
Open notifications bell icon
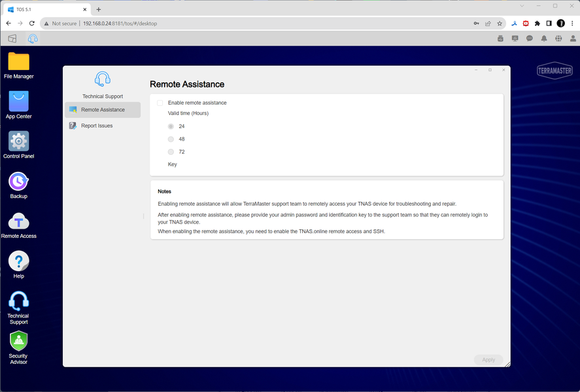click(x=544, y=39)
